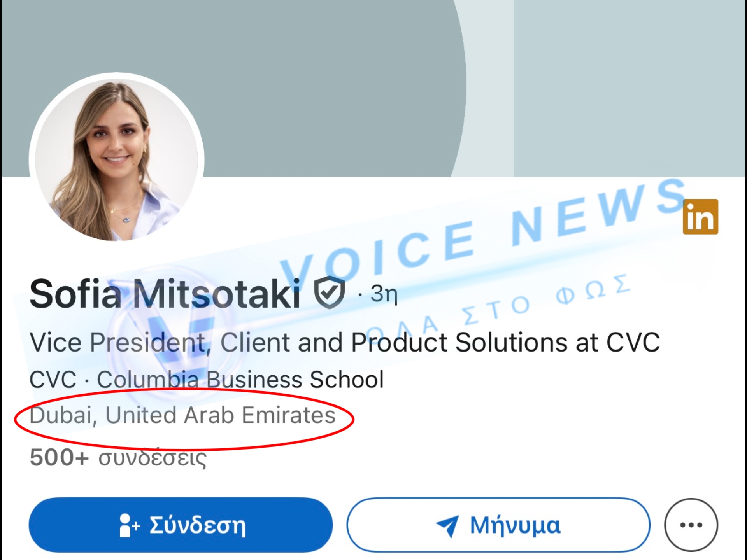747x560 pixels.
Task: Select the Sofia Mitsotaki profile name
Action: pyautogui.click(x=165, y=294)
